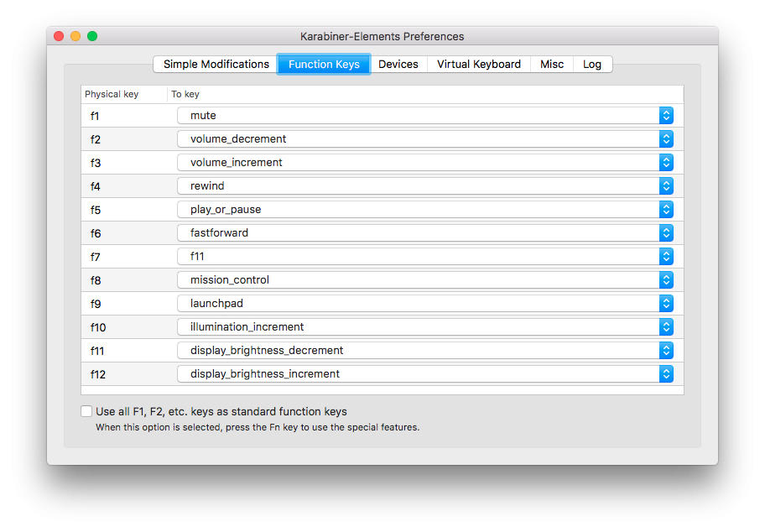This screenshot has width=765, height=532.
Task: Open the f3 volume_increment popup menu
Action: (x=425, y=163)
